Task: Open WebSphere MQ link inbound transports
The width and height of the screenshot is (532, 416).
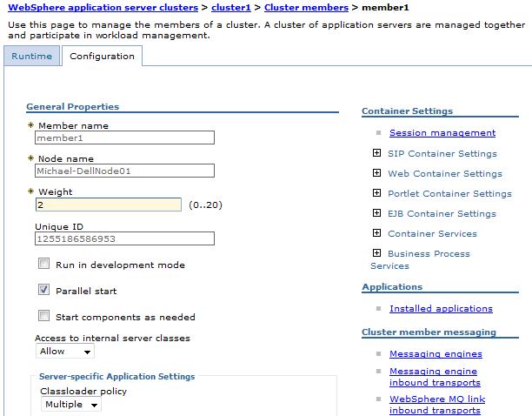Action: (437, 405)
